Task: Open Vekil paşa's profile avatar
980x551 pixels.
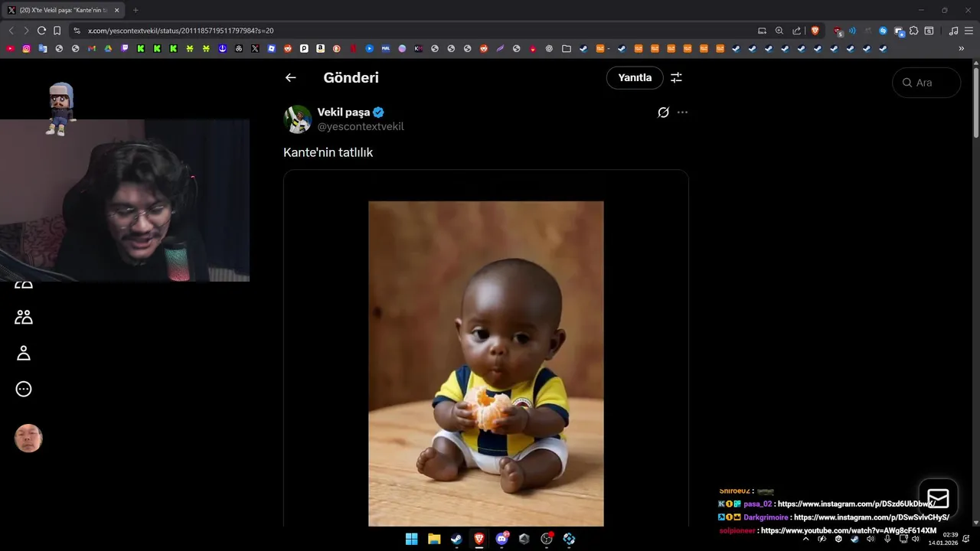Action: 298,119
